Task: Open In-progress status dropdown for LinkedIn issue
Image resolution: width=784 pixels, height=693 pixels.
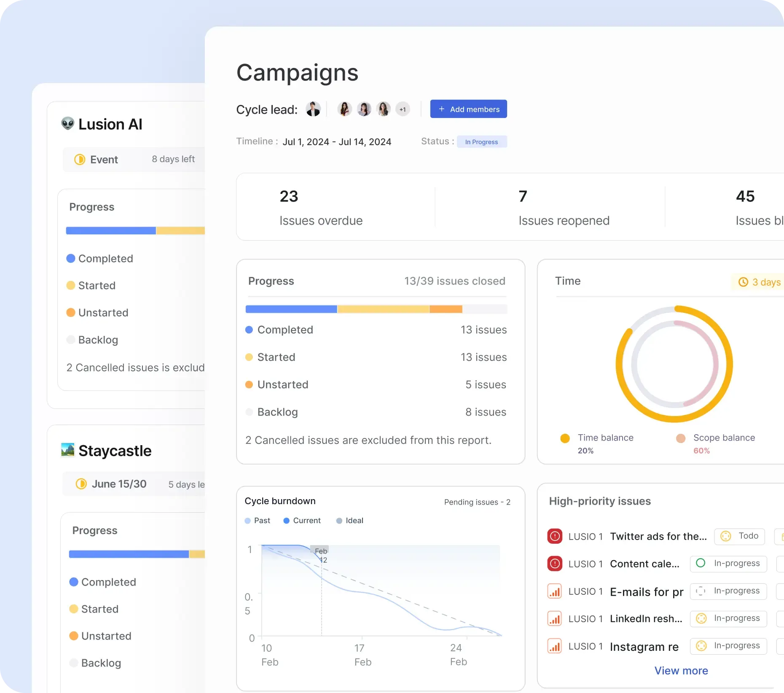Action: pos(728,618)
